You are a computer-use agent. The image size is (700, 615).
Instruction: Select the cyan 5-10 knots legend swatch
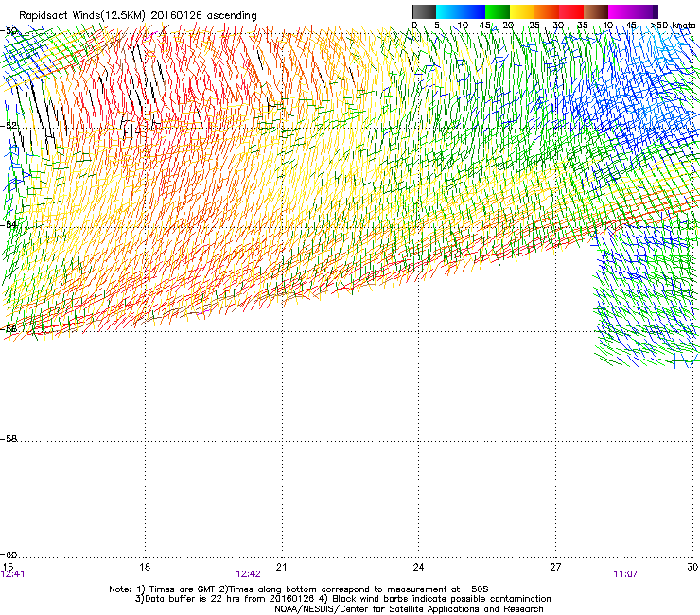click(448, 11)
